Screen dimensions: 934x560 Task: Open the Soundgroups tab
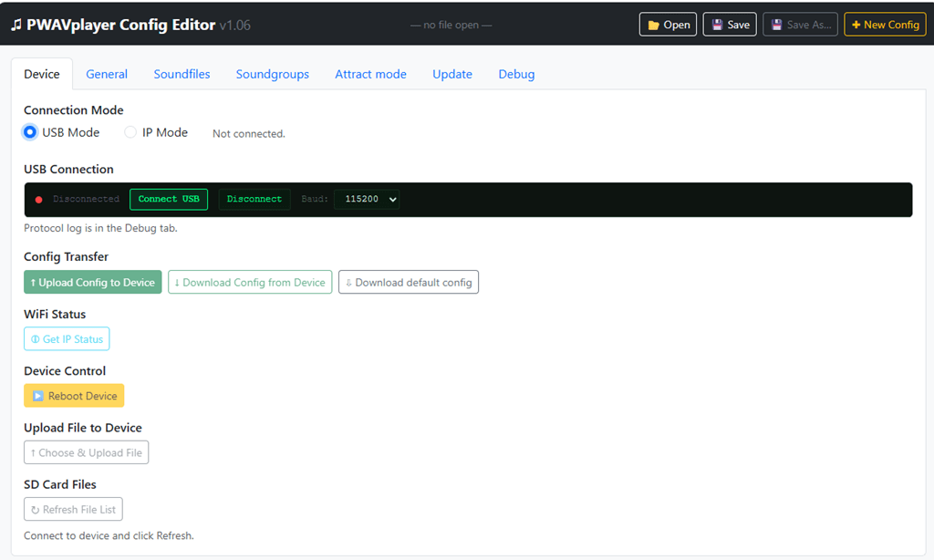click(x=272, y=74)
